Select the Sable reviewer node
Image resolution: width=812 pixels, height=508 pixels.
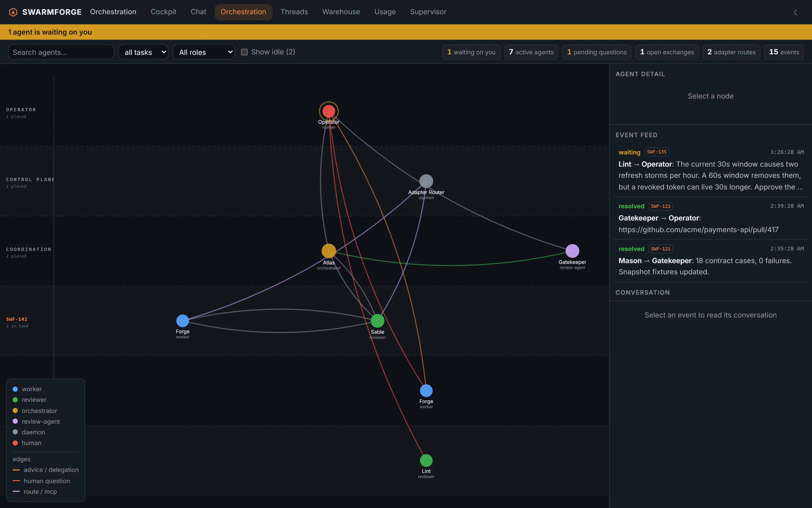pos(378,321)
